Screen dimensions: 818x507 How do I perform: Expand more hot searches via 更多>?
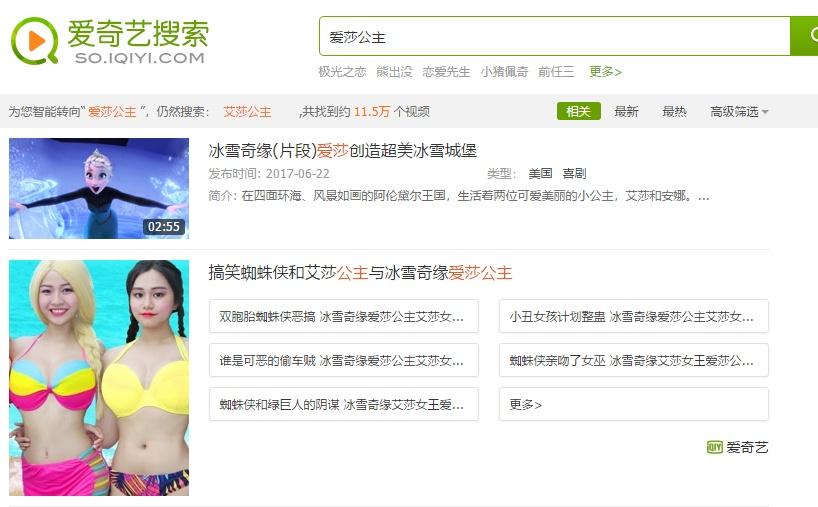point(605,71)
